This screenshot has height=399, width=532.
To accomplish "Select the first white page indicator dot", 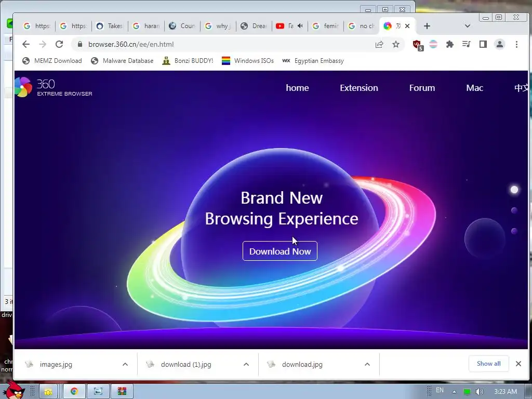I will [514, 190].
